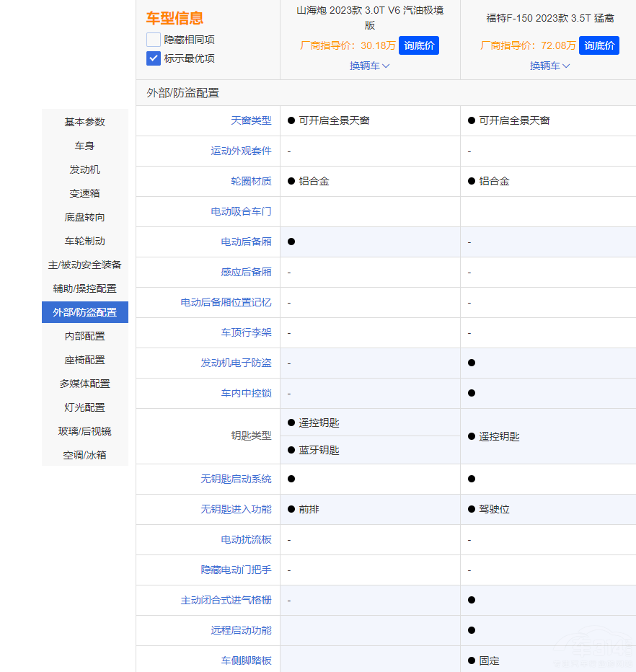Screen dimensions: 636x672
Task: Switch to 灯光配置 in sidebar
Action: pos(84,407)
